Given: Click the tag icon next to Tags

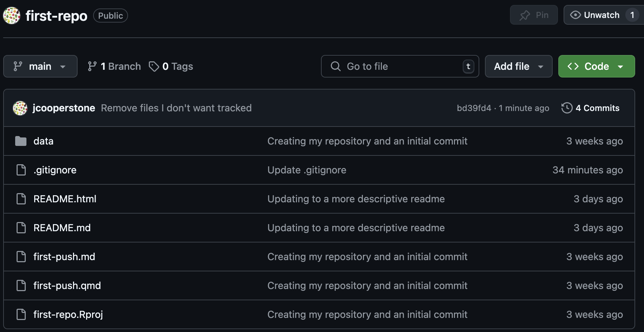Looking at the screenshot, I should (x=154, y=66).
